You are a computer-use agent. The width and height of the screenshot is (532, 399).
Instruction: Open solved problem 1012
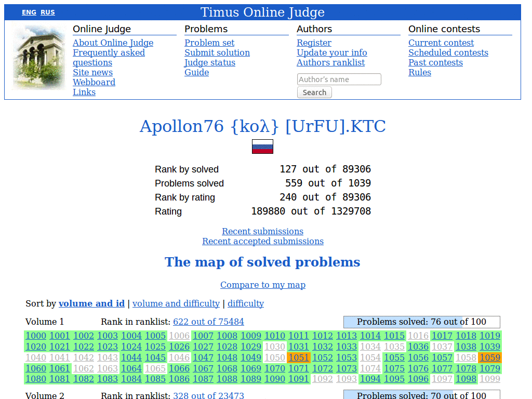[x=323, y=336]
